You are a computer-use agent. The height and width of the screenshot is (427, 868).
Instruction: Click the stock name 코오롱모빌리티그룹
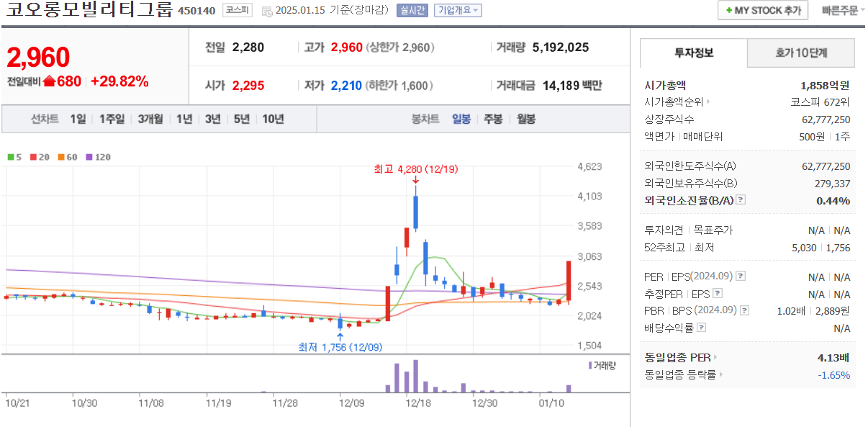89,10
